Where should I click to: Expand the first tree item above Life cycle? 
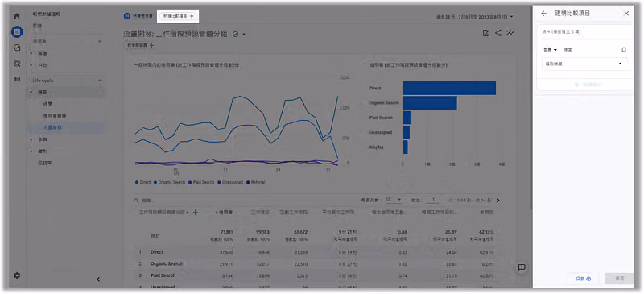click(x=31, y=53)
